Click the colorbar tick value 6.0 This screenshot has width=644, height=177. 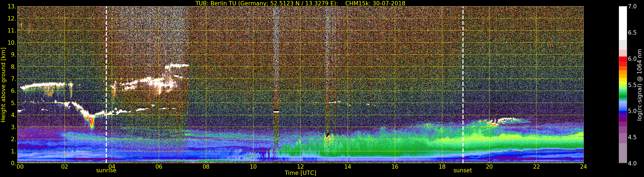click(x=632, y=59)
